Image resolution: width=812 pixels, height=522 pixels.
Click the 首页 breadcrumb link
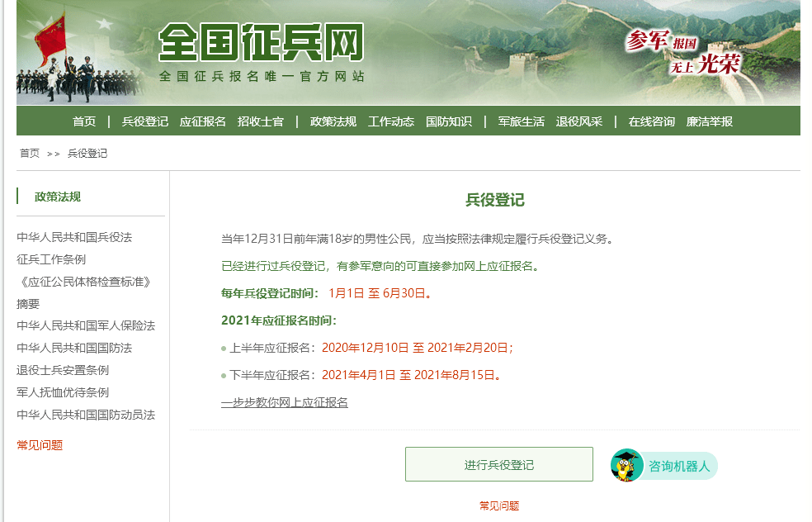(30, 153)
